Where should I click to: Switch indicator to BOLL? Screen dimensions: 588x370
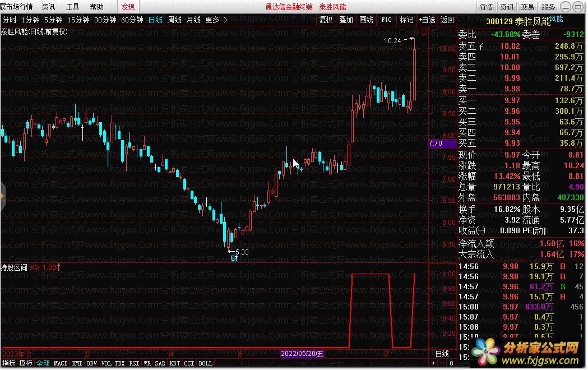click(x=205, y=363)
